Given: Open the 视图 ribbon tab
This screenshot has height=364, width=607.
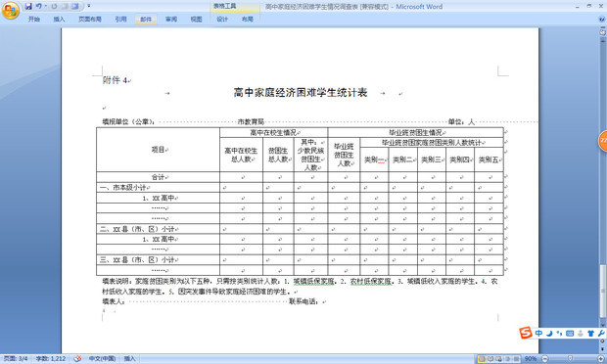Looking at the screenshot, I should (196, 19).
